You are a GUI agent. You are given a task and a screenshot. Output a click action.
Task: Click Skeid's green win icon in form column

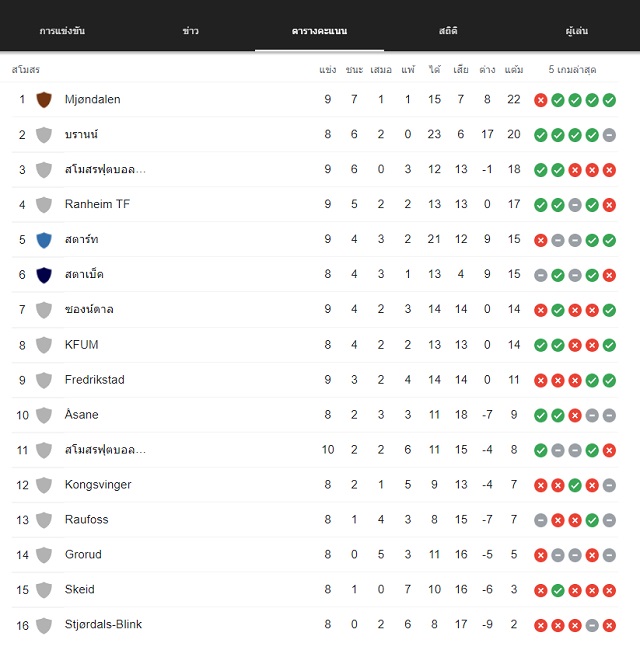(558, 590)
